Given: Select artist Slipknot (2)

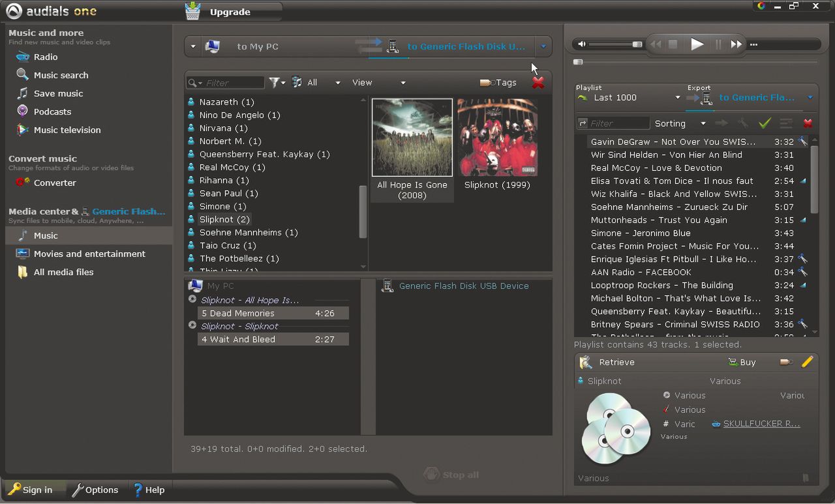Looking at the screenshot, I should (224, 219).
